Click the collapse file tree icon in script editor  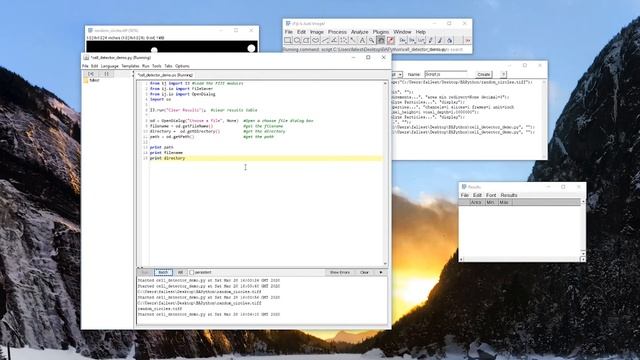(x=91, y=74)
